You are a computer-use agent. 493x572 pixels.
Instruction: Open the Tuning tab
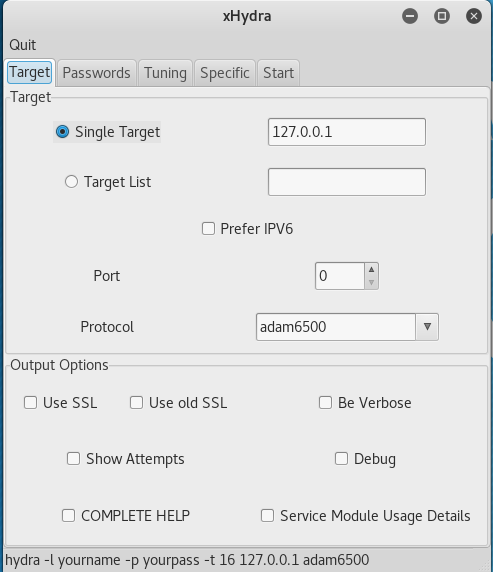coord(165,73)
